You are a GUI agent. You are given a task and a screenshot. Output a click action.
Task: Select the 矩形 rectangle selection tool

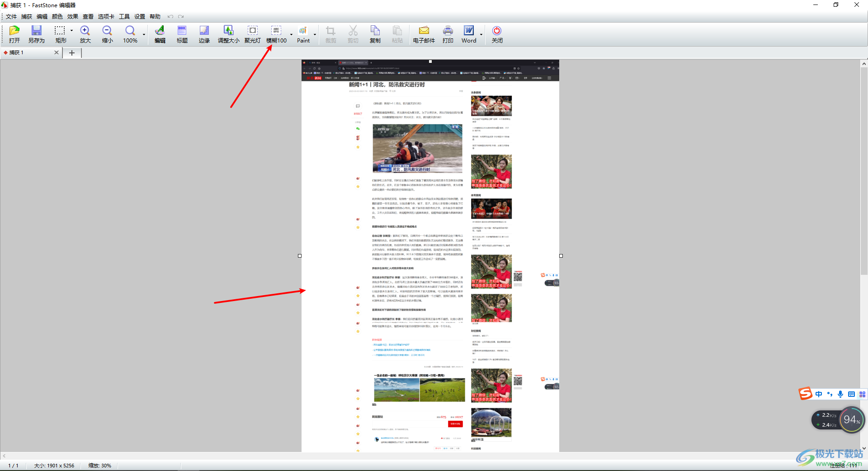coord(60,34)
